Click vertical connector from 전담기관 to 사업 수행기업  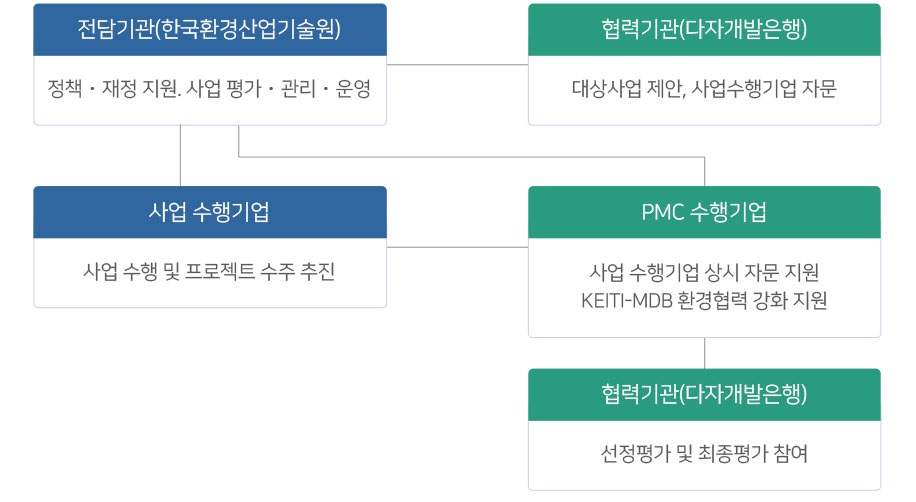pyautogui.click(x=181, y=155)
